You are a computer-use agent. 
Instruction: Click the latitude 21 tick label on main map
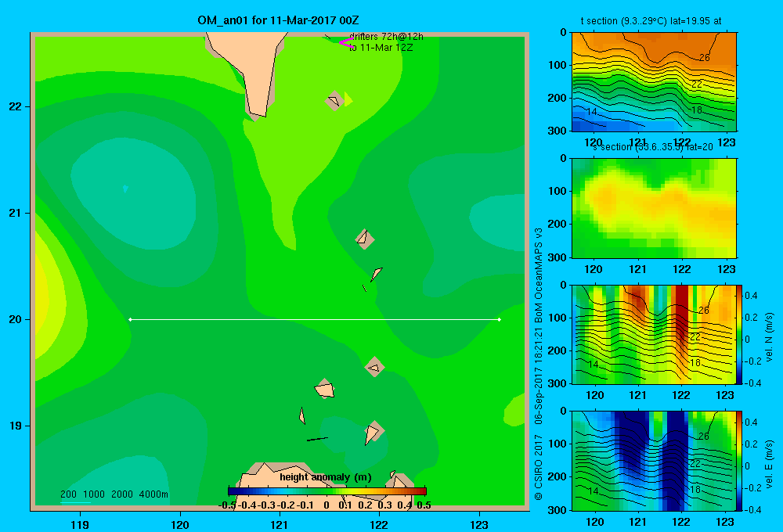click(x=16, y=213)
